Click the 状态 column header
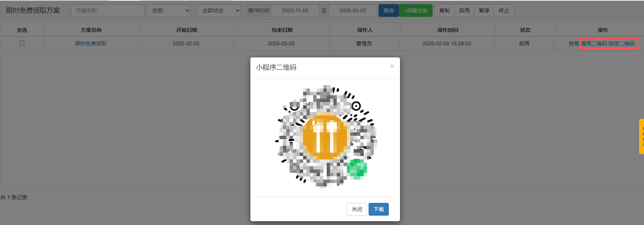Viewport: 644px width, 225px height. (x=525, y=30)
